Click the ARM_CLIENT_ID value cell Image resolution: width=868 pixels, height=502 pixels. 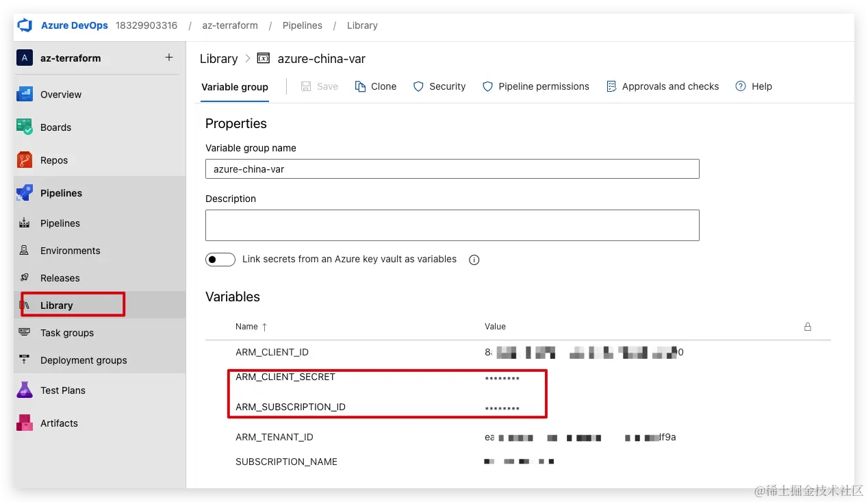(584, 353)
